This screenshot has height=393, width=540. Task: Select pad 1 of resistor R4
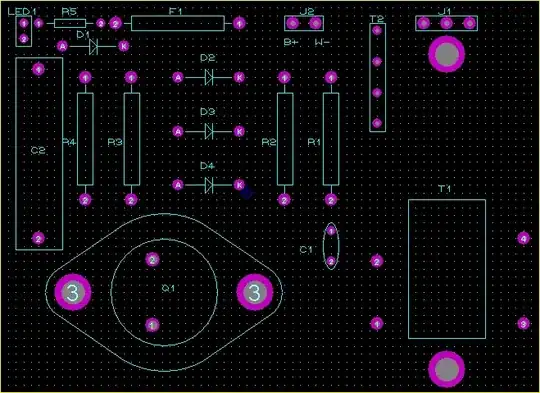point(85,78)
